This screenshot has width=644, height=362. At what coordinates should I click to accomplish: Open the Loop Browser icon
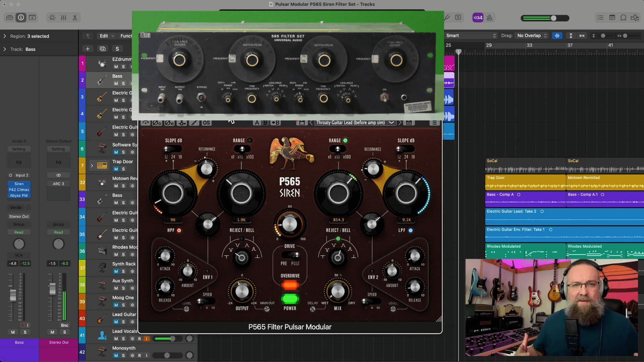pyautogui.click(x=623, y=17)
